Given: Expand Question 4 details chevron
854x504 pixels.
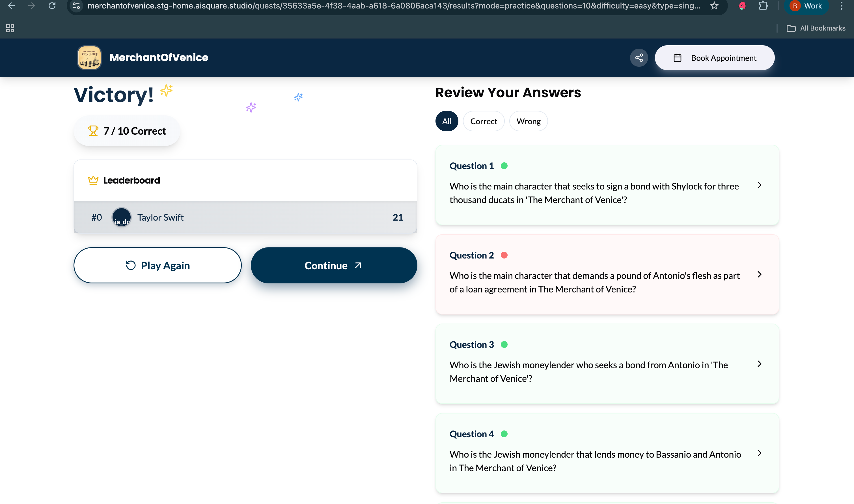Looking at the screenshot, I should (759, 453).
